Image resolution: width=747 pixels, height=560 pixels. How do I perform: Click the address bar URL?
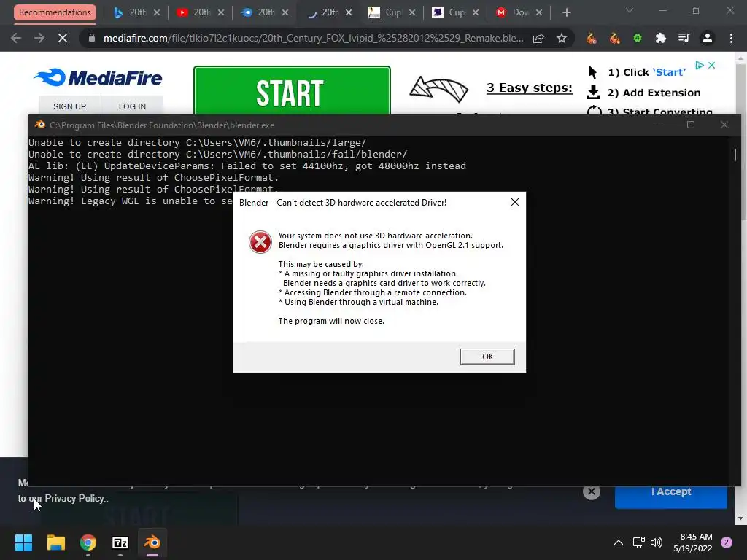pyautogui.click(x=314, y=38)
